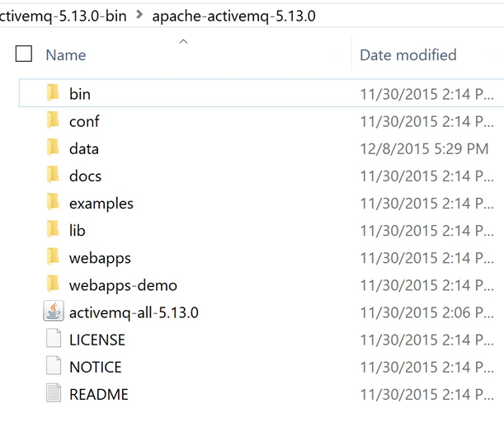Click the examples folder icon

[54, 202]
